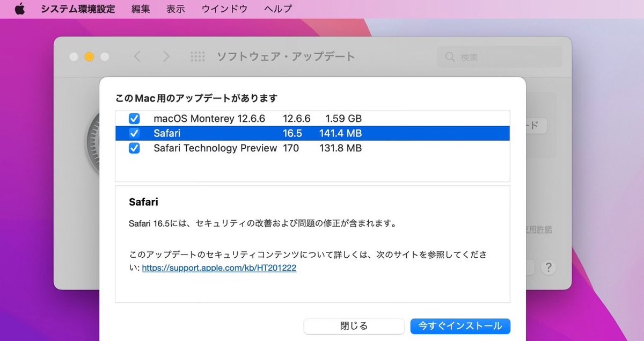The width and height of the screenshot is (644, 341).
Task: Click the ソフトウェア・アップデート window title
Action: (x=286, y=56)
